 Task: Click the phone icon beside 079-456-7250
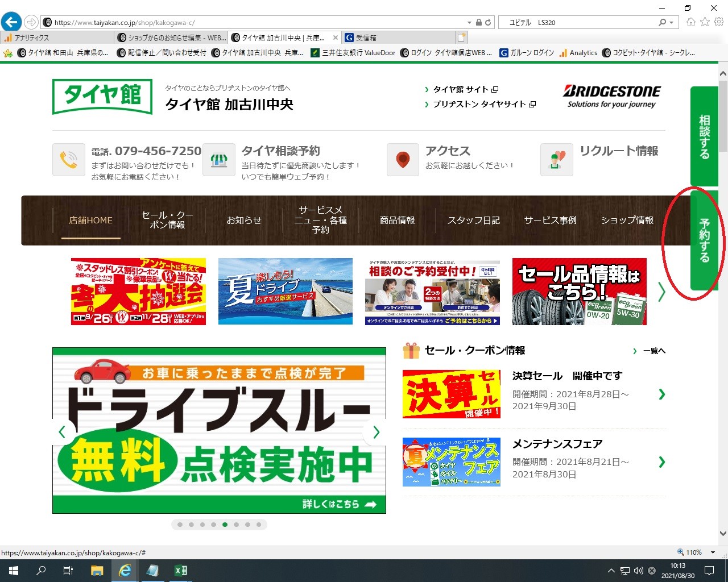tap(69, 160)
